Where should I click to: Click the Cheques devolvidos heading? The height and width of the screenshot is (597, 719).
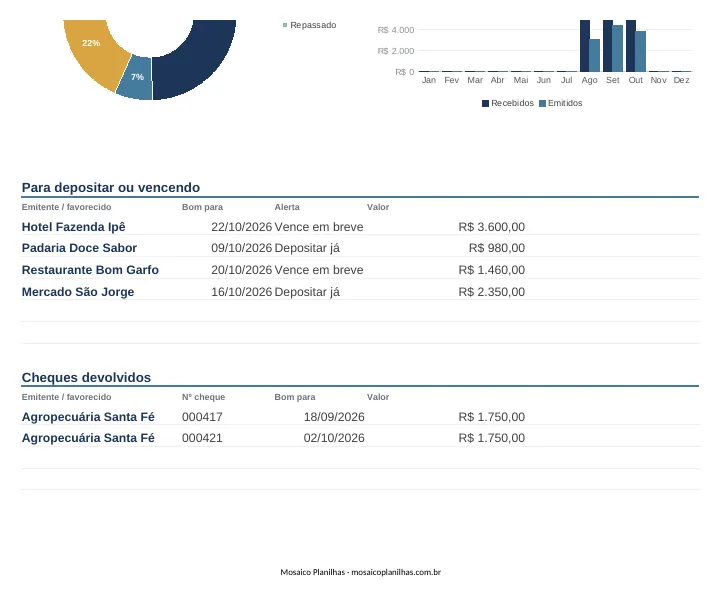[86, 377]
